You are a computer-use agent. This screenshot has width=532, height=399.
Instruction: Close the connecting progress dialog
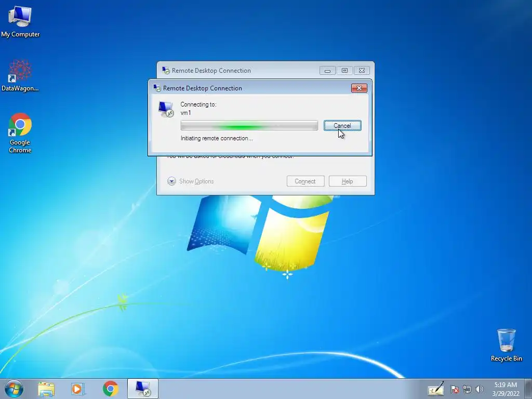pyautogui.click(x=359, y=88)
